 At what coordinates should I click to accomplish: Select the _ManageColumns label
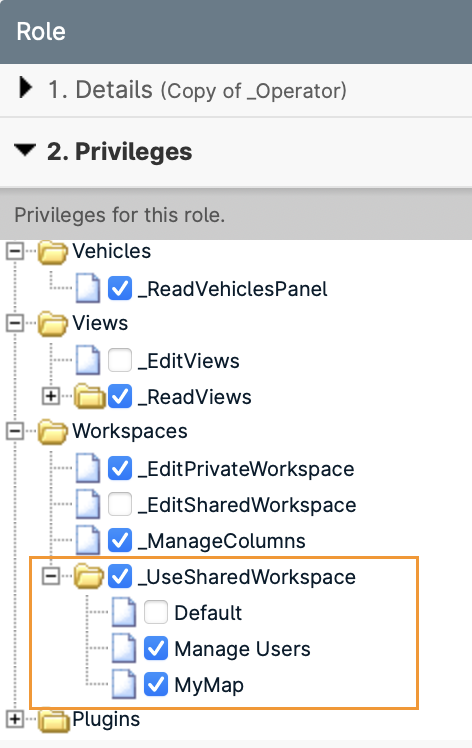coord(221,541)
